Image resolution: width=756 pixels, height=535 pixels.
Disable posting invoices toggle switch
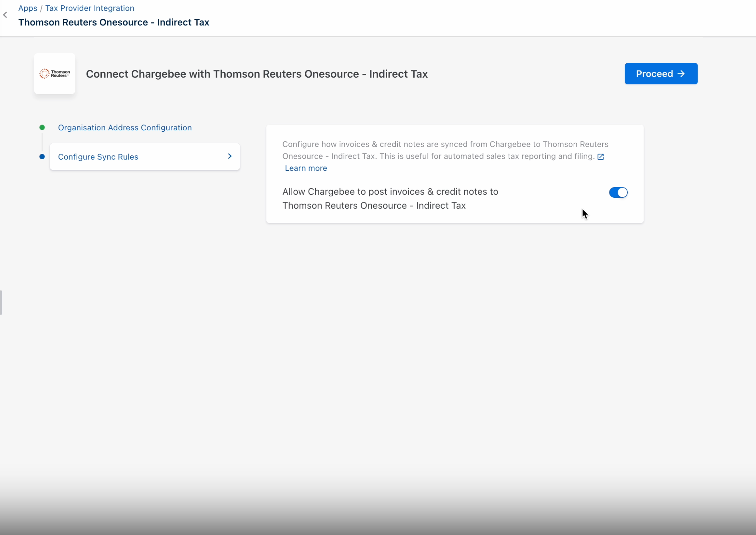[x=618, y=192]
